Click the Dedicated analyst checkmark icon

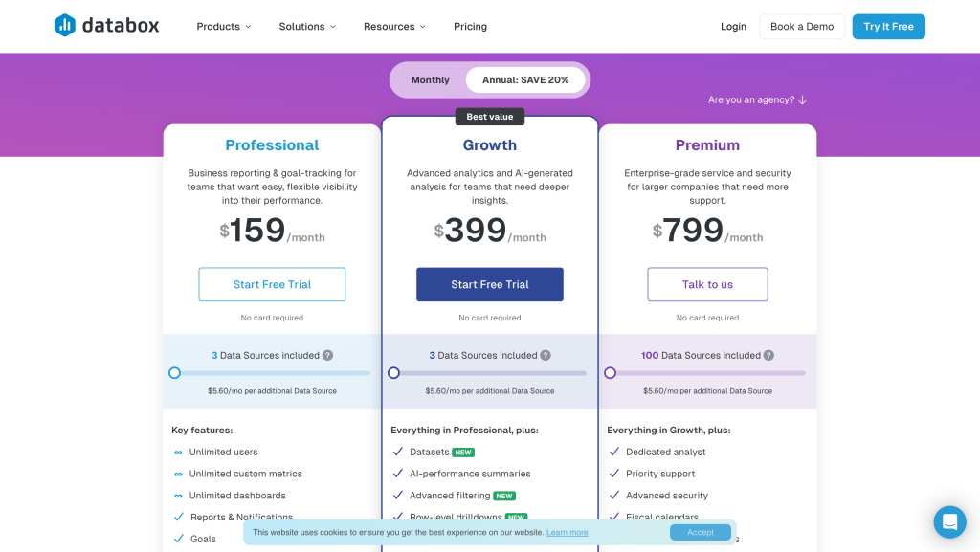tap(614, 452)
